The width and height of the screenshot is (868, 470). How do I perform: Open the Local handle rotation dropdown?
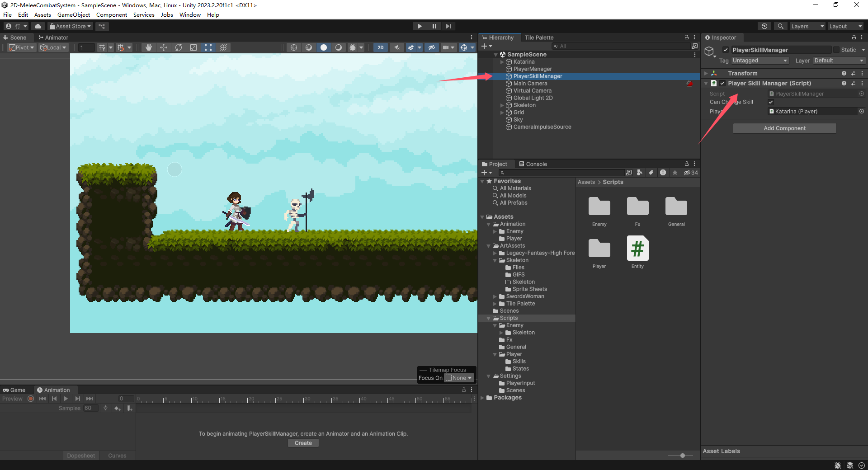coord(53,47)
